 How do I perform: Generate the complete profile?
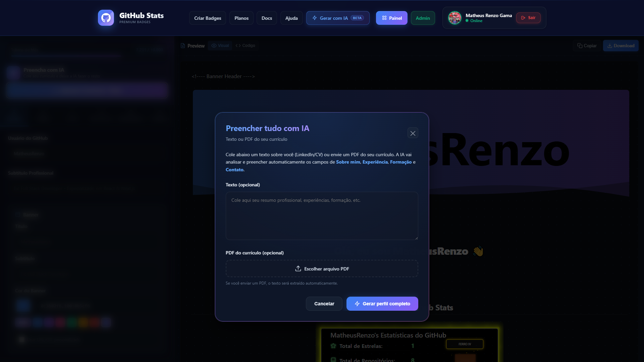click(382, 304)
